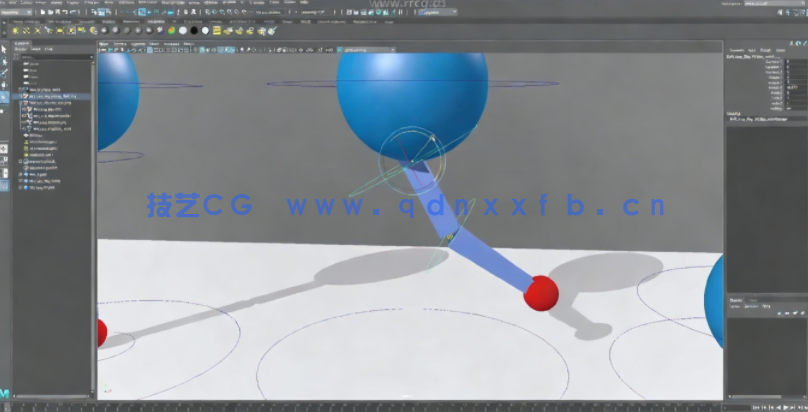The height and width of the screenshot is (412, 808).
Task: Click the black sphere shelf icon
Action: 194,30
